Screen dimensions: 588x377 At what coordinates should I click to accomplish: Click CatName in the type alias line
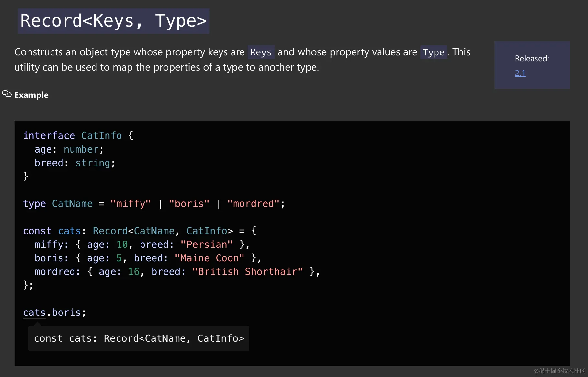(x=72, y=204)
